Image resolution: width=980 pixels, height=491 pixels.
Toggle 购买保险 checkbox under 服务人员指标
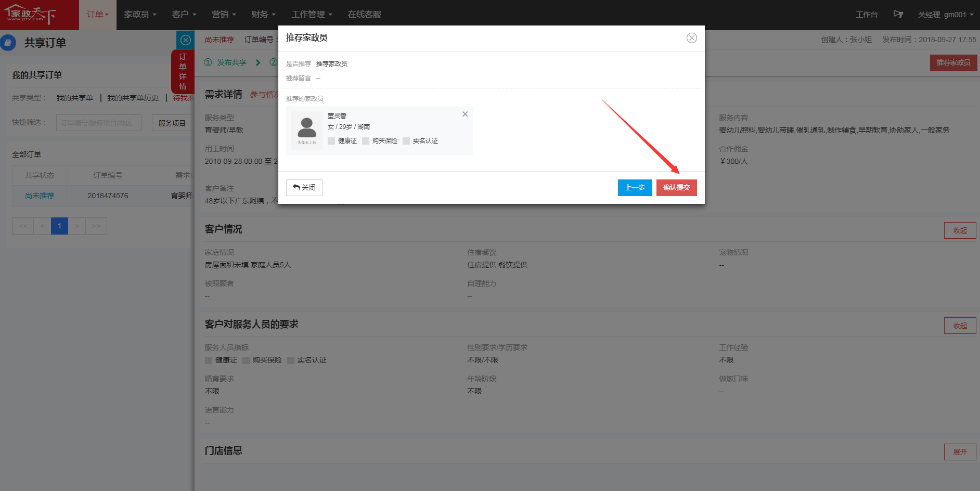tap(246, 360)
